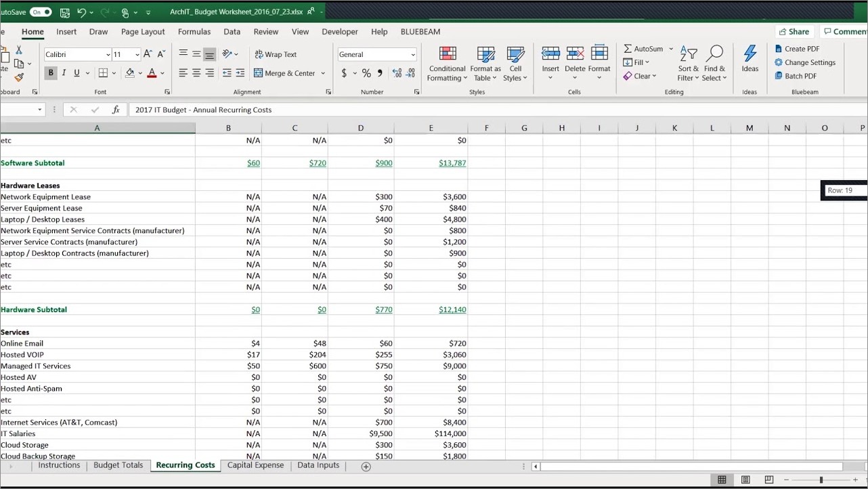Image resolution: width=868 pixels, height=489 pixels.
Task: Click the Find & Select magnifier icon
Action: click(714, 54)
